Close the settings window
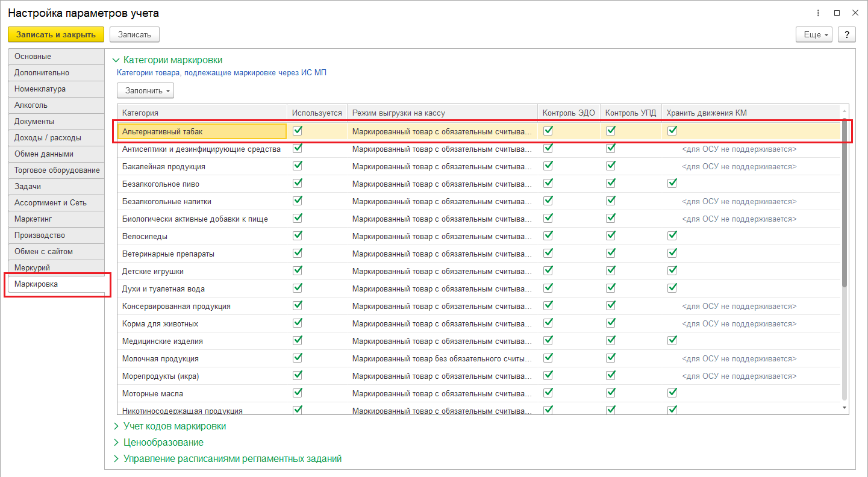Viewport: 868px width, 477px height. (x=855, y=13)
